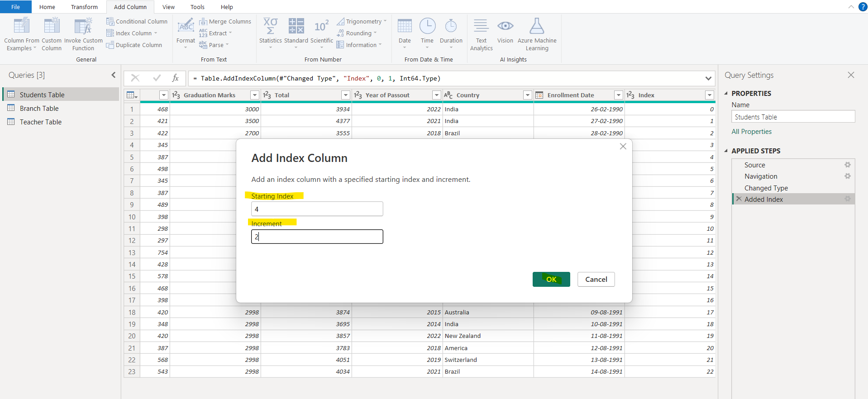Confirm the dialog with OK button
The width and height of the screenshot is (868, 399).
[551, 279]
